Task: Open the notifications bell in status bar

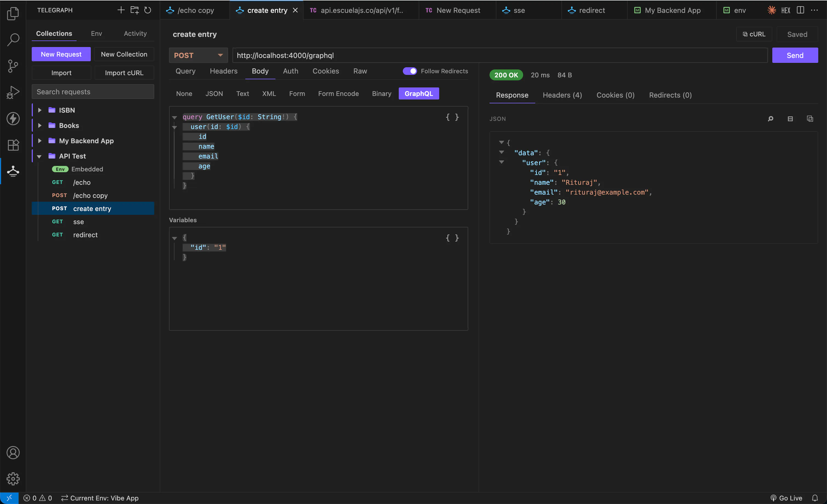Action: coord(815,498)
